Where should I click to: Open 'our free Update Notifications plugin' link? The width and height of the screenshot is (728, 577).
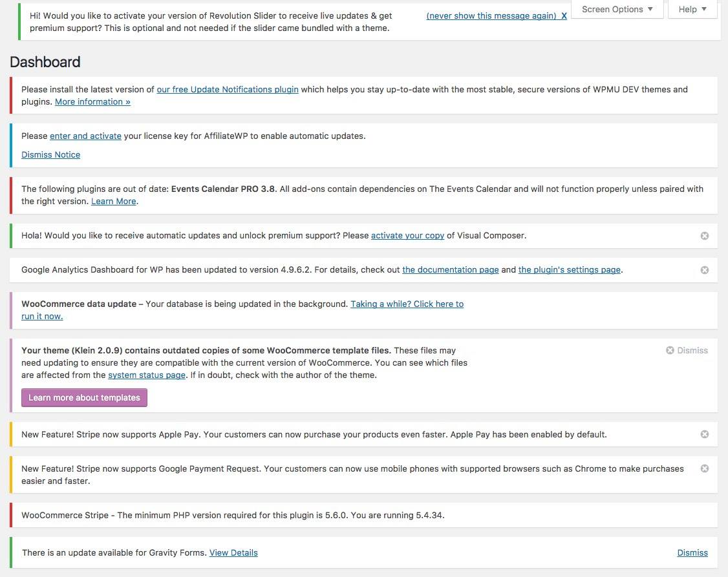point(228,89)
